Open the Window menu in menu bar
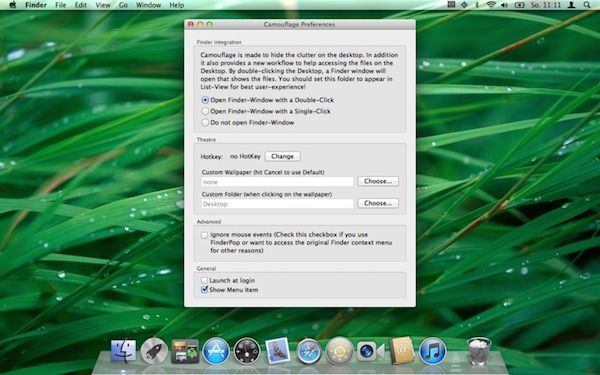Image resolution: width=600 pixels, height=375 pixels. (x=148, y=5)
